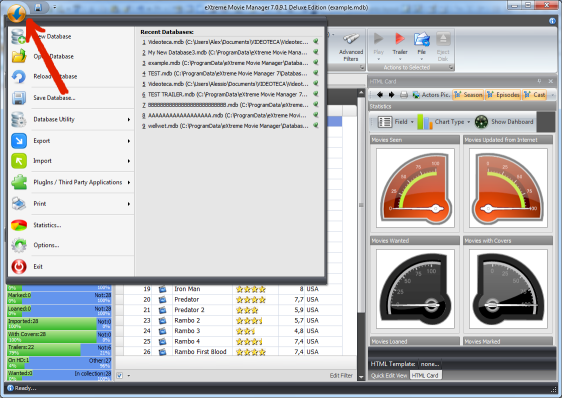The height and width of the screenshot is (398, 562).
Task: Click the Trailer ribbon button
Action: click(400, 47)
